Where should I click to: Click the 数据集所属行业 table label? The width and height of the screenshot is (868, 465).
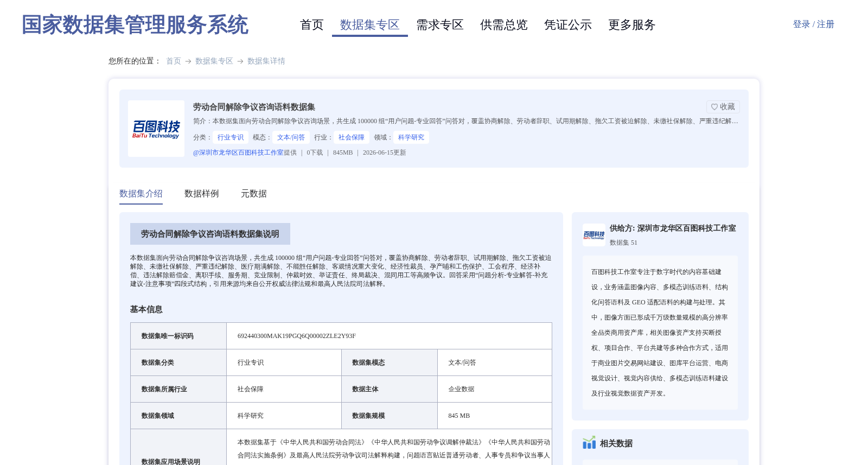click(164, 389)
